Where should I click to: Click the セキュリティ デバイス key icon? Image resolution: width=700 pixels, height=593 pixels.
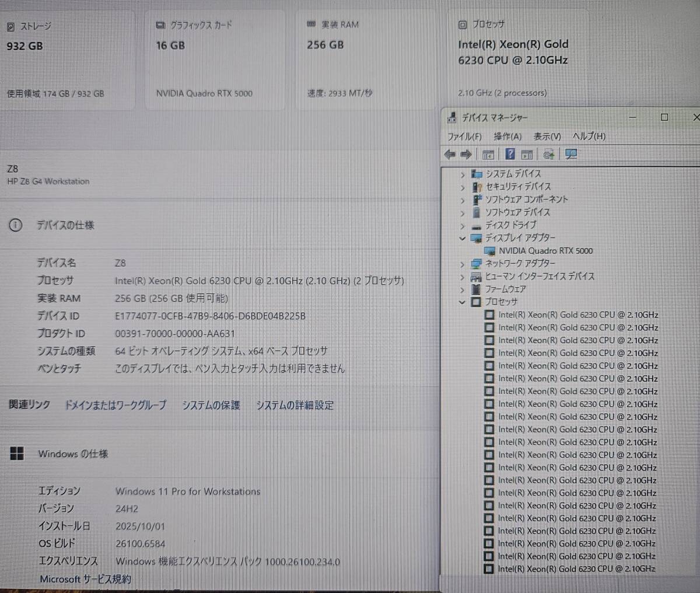pyautogui.click(x=477, y=187)
